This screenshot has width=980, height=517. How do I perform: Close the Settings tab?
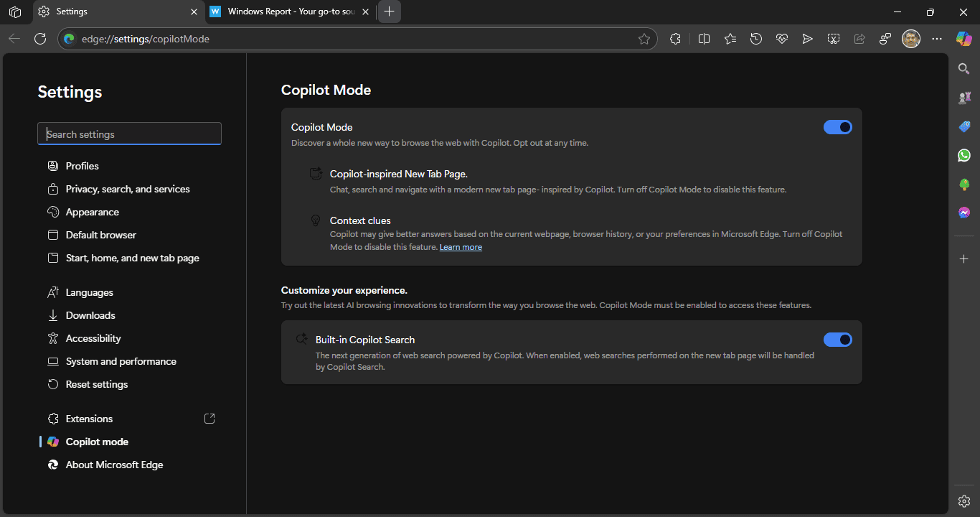(x=194, y=11)
